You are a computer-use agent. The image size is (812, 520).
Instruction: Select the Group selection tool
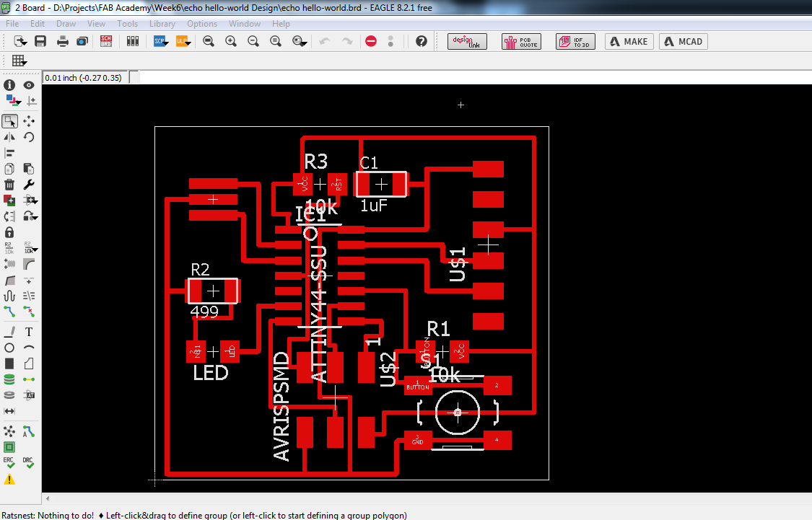click(x=10, y=121)
